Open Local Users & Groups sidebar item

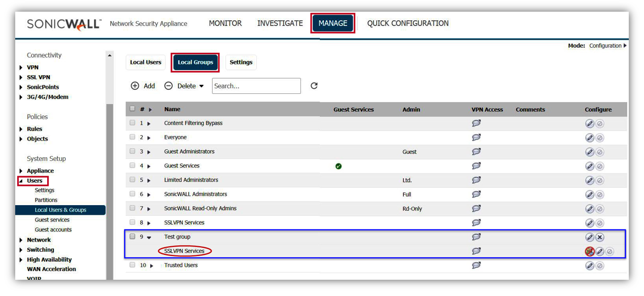[60, 210]
